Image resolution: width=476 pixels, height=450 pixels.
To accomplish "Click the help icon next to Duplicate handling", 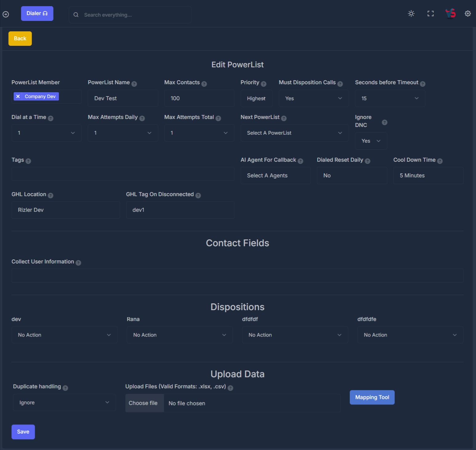I will coord(65,388).
